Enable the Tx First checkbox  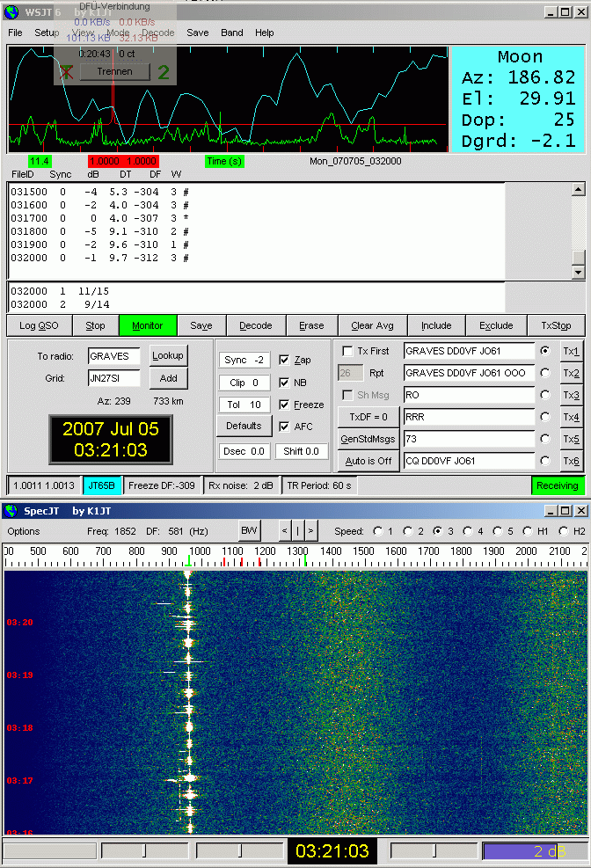click(347, 351)
